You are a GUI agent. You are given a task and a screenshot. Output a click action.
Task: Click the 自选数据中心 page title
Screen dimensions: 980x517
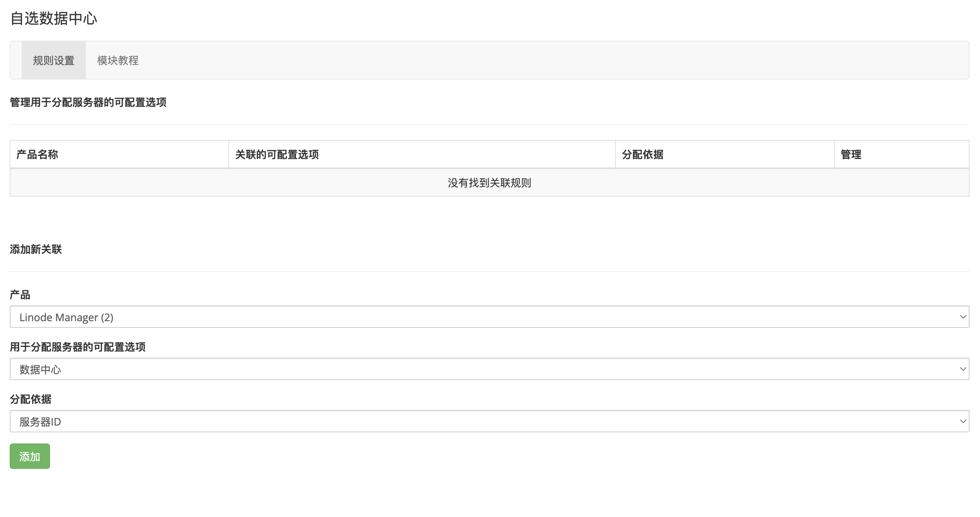click(x=54, y=18)
